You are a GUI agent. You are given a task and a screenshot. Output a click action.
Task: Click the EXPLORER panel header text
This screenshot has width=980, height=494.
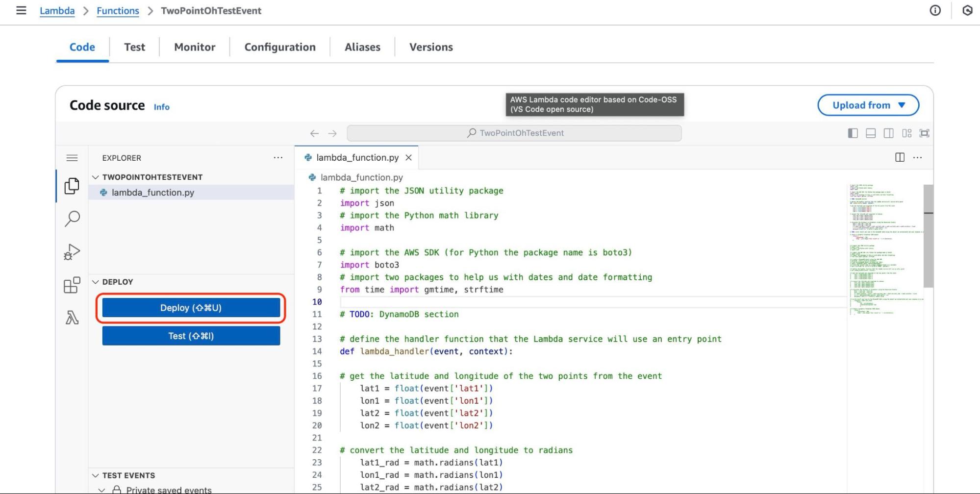(122, 158)
